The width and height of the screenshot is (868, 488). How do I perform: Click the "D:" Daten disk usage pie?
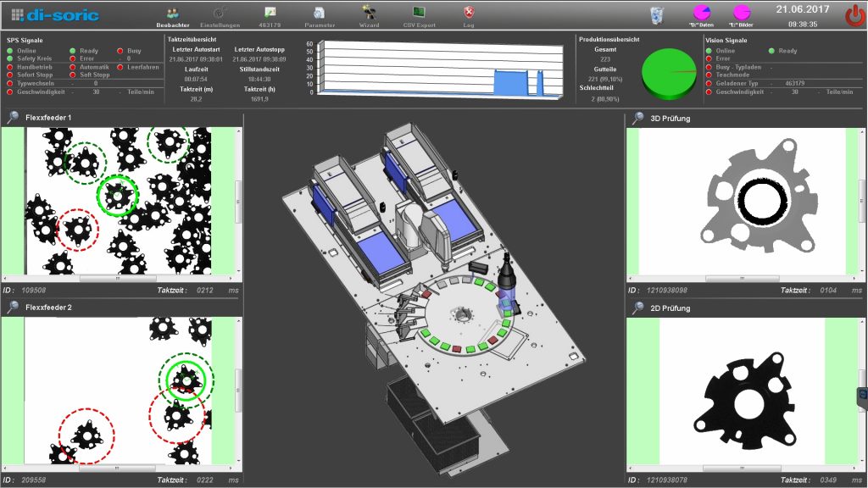(703, 12)
